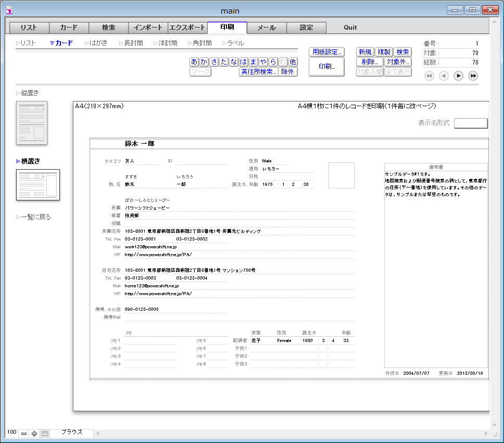Click the 表示名形式 input field

click(471, 123)
